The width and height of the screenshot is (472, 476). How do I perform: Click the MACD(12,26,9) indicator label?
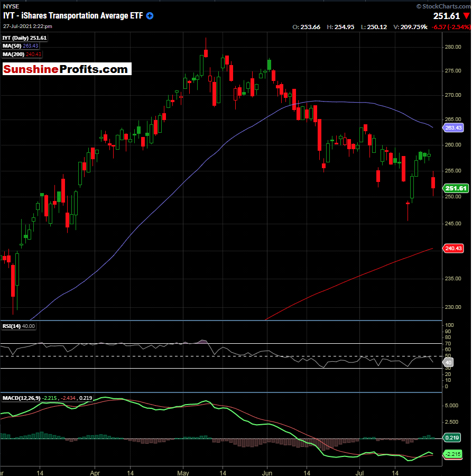pos(48,398)
